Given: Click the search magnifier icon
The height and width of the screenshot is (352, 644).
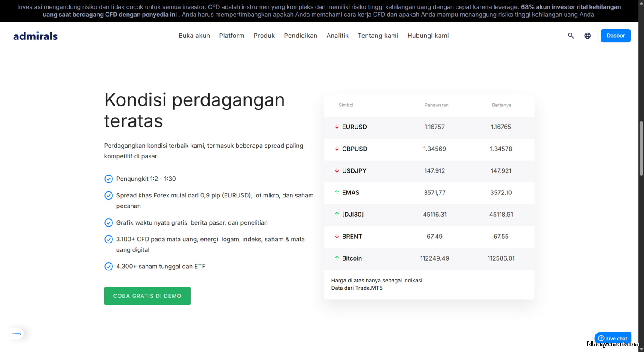Looking at the screenshot, I should pos(571,36).
